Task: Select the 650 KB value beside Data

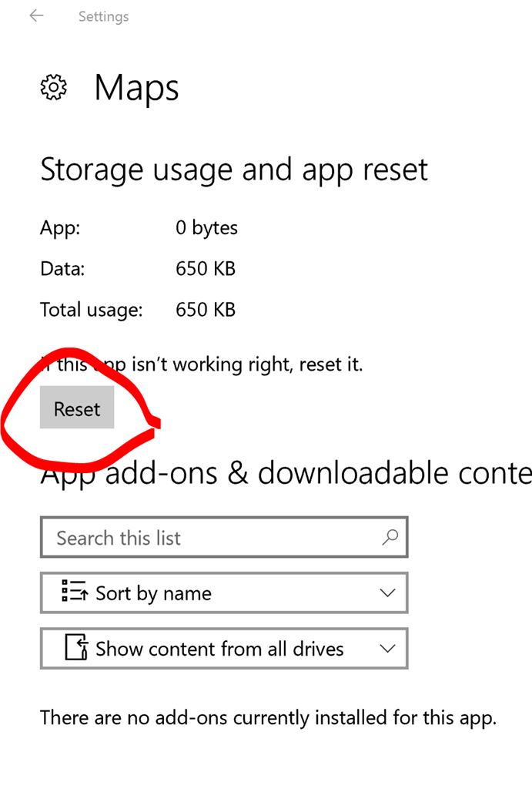Action: 206,269
